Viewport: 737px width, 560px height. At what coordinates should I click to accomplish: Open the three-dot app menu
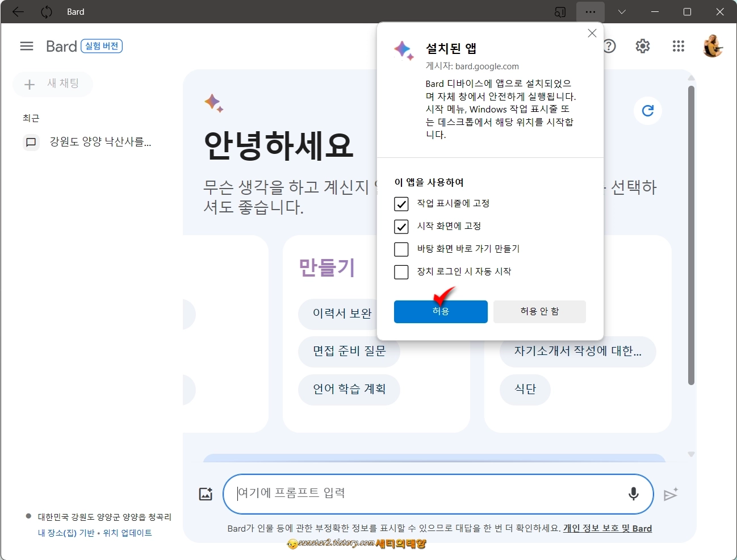point(591,11)
